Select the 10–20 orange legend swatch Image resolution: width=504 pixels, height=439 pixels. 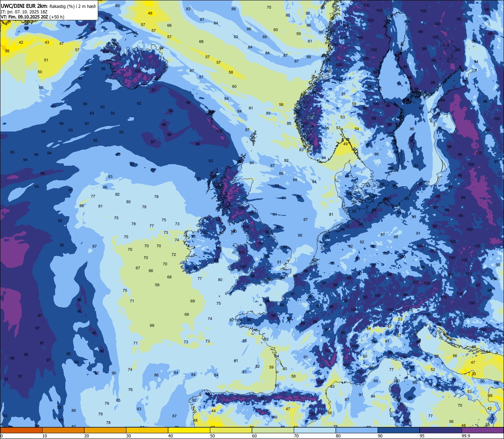pos(63,430)
